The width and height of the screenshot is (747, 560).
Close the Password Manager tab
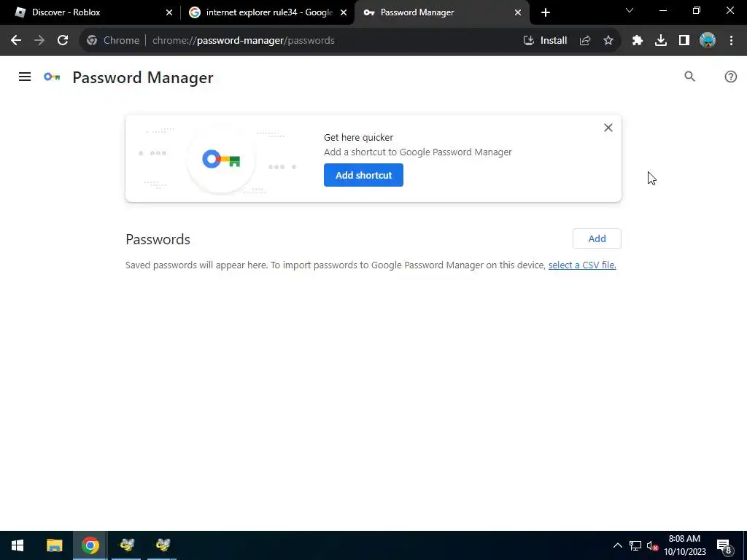click(518, 12)
